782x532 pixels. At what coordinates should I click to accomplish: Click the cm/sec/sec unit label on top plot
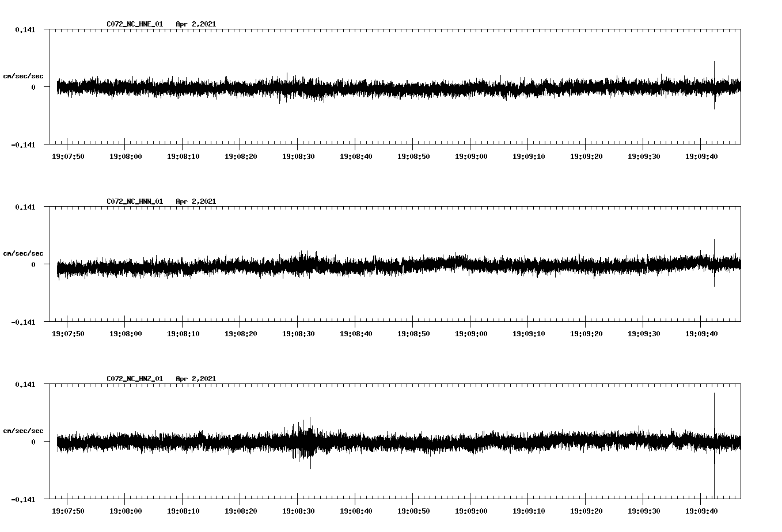pyautogui.click(x=24, y=75)
